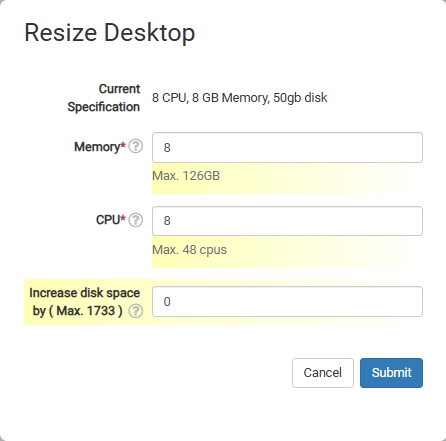Click the Current Specification label
The width and height of the screenshot is (446, 441).
104,98
